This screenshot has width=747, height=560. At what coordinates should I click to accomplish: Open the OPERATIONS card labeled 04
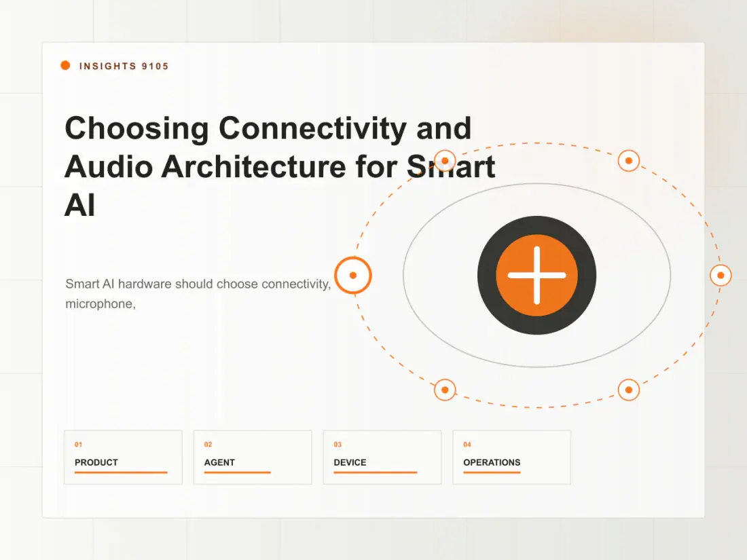click(511, 457)
